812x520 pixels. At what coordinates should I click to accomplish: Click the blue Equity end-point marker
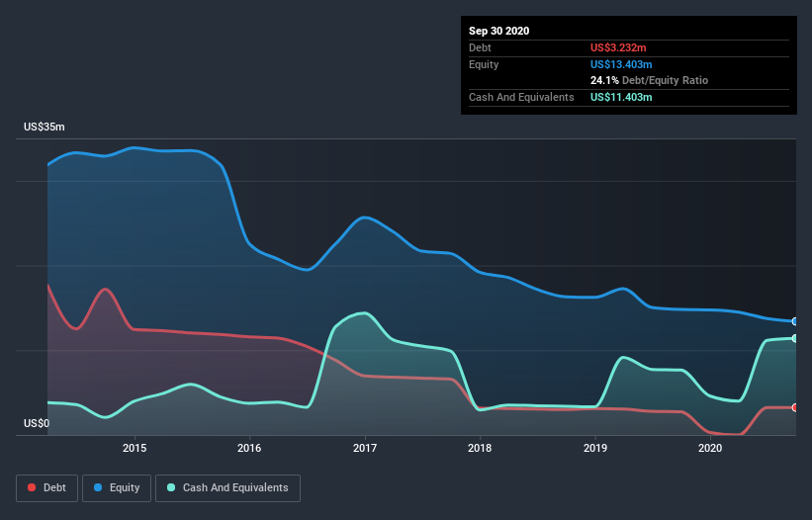795,321
